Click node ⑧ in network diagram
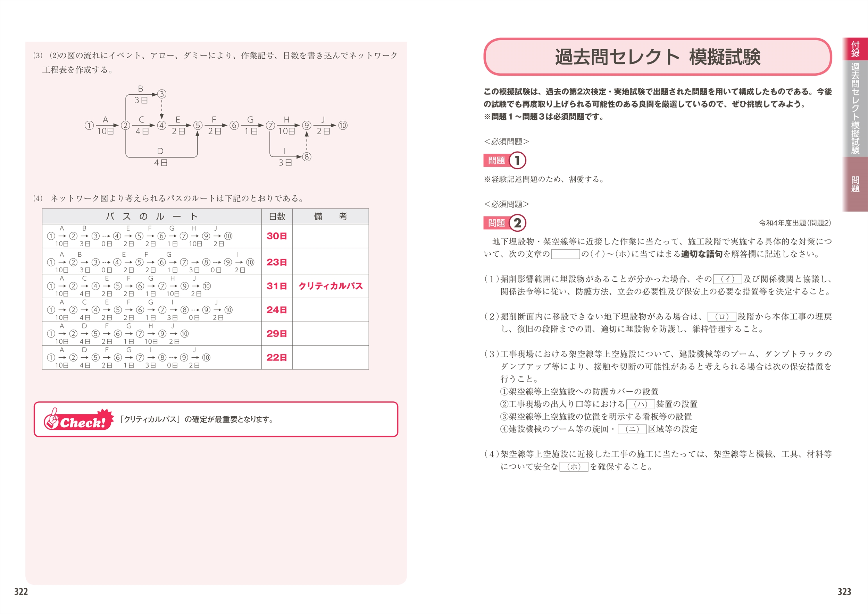Image resolution: width=868 pixels, height=614 pixels. pyautogui.click(x=307, y=156)
